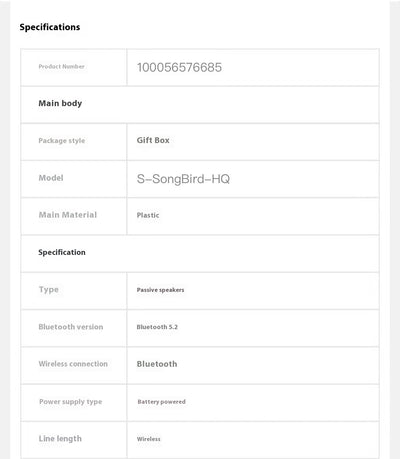The image size is (400, 459).
Task: Select the Type label cell
Action: [x=74, y=291]
